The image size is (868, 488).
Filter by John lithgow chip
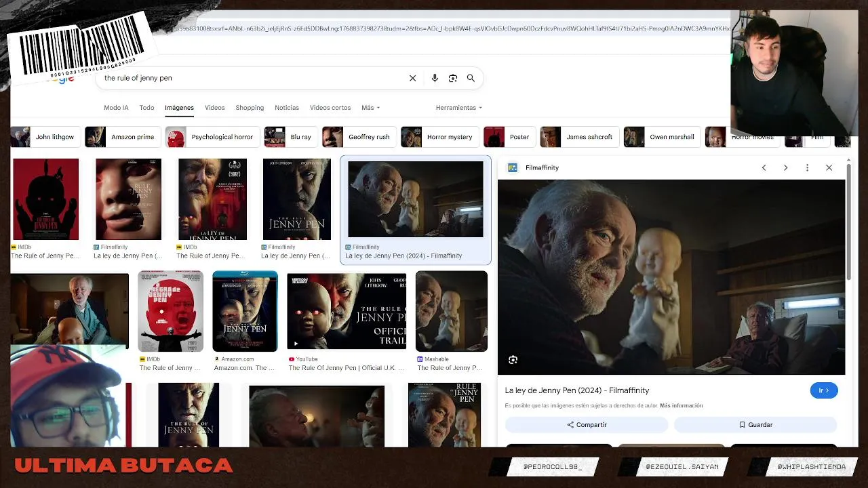tap(45, 137)
